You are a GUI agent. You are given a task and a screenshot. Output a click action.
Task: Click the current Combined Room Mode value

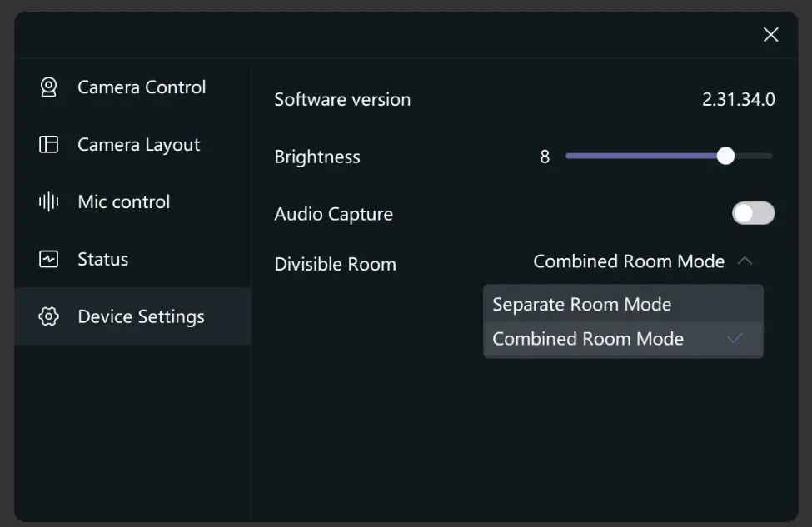pos(629,261)
